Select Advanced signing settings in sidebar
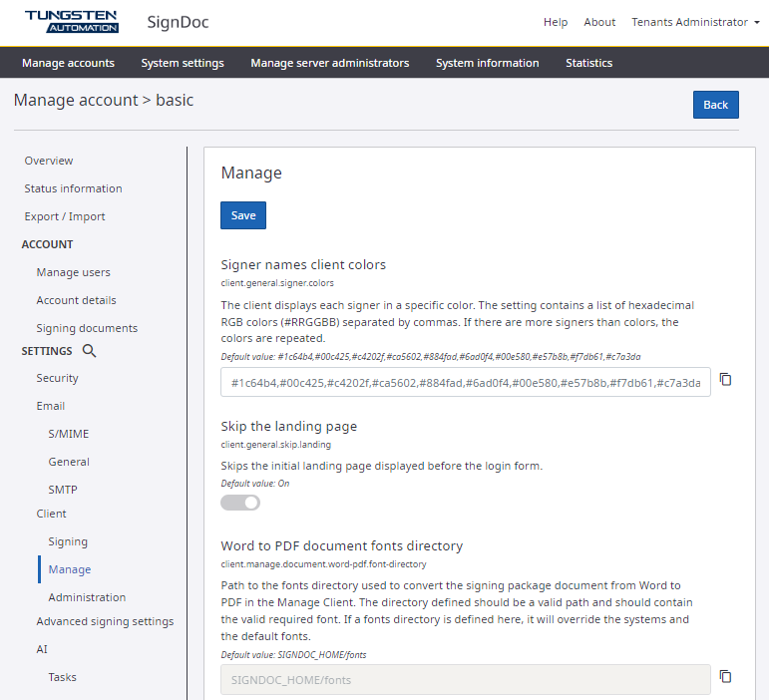 pos(105,621)
